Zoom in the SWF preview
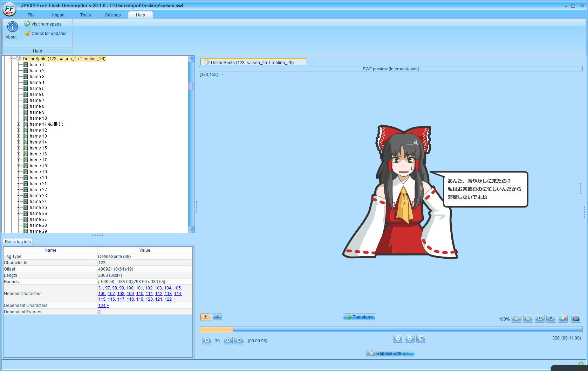 click(516, 318)
